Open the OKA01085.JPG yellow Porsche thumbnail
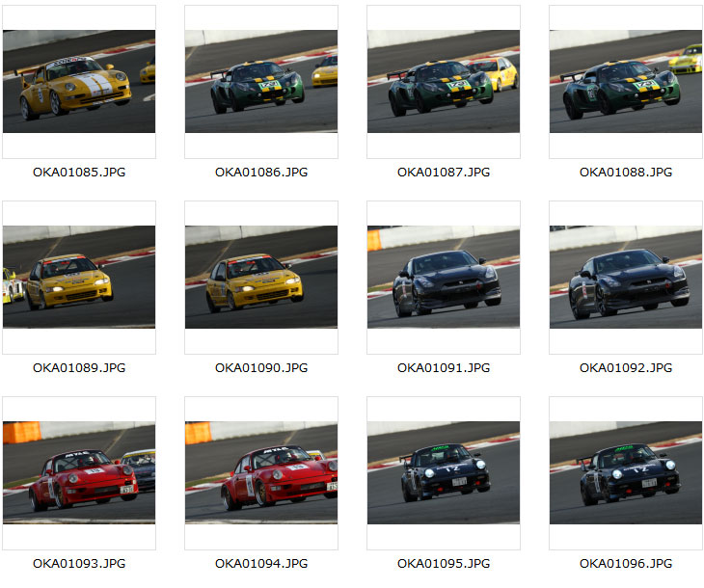The height and width of the screenshot is (588, 704). point(79,81)
